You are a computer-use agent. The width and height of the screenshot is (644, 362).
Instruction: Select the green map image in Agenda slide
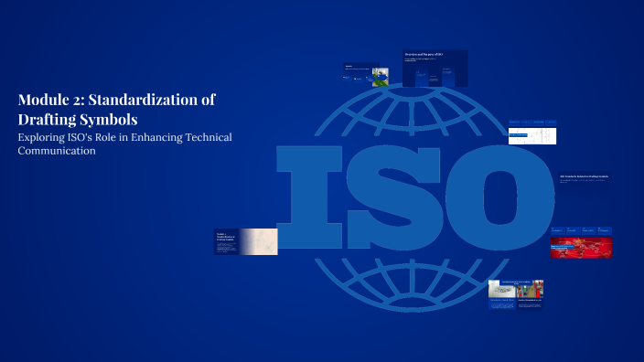[x=381, y=77]
